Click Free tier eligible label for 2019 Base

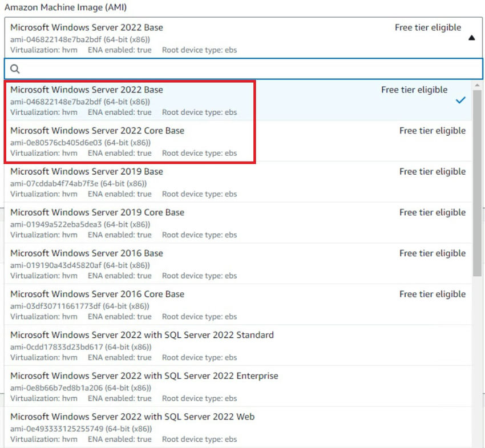[x=433, y=171]
